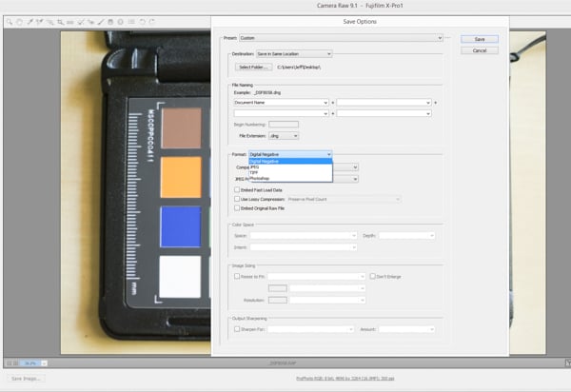Open the Color Space dropdown
The width and height of the screenshot is (571, 392).
304,236
